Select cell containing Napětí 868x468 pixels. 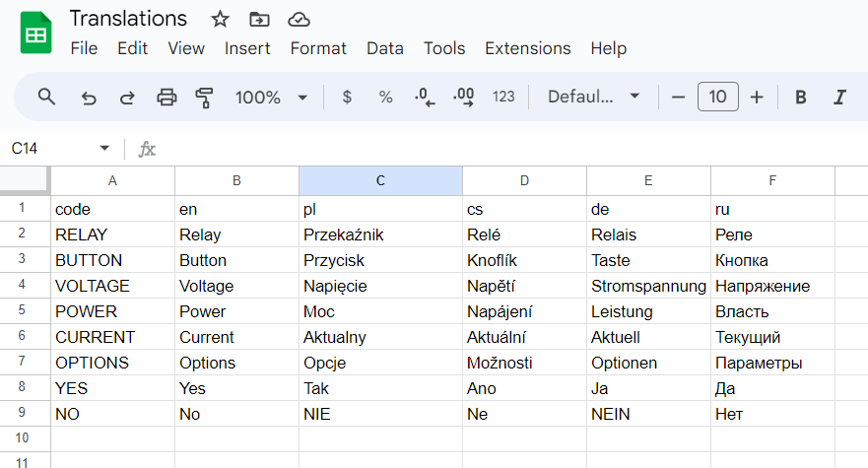click(524, 286)
